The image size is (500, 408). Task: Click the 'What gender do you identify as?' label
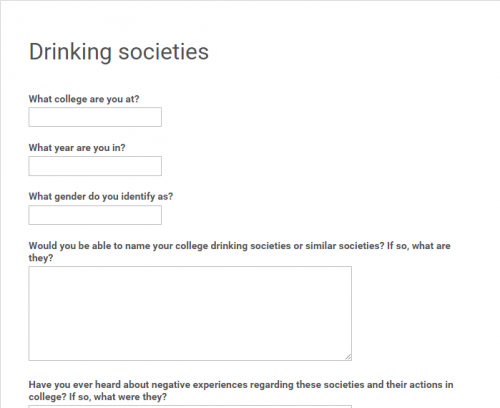point(101,196)
